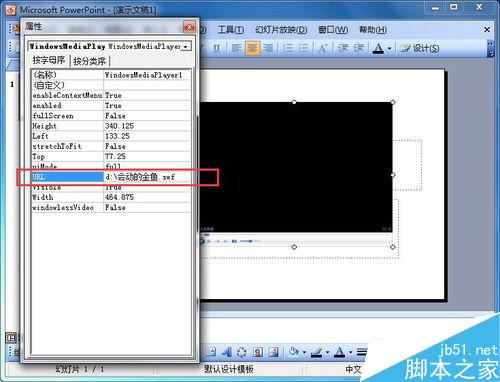The width and height of the screenshot is (500, 382).
Task: Select the enableContextMenu property
Action: coord(67,95)
